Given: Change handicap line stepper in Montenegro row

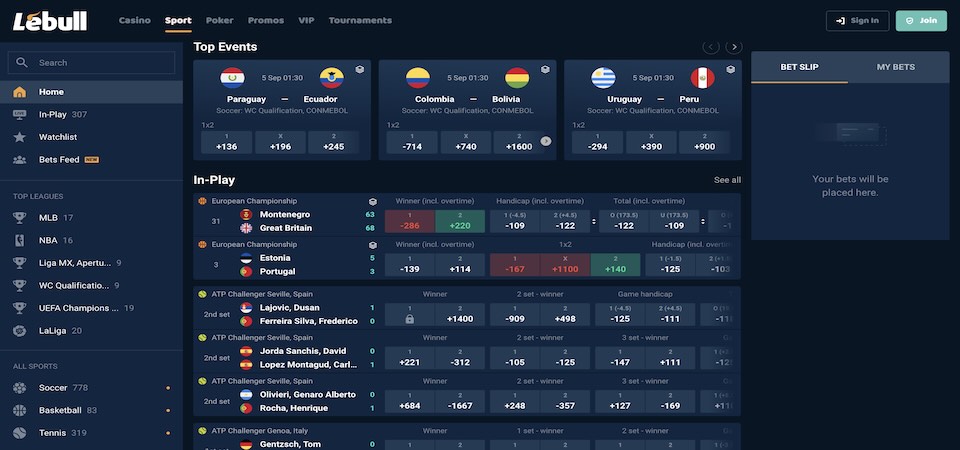Looking at the screenshot, I should pyautogui.click(x=593, y=222).
